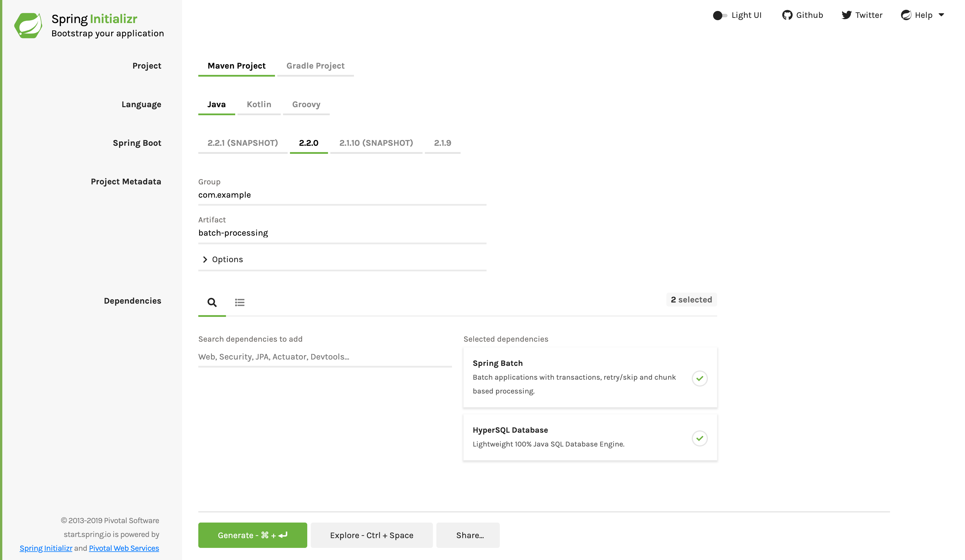Click the dependency list view icon
This screenshot has height=560, width=965.
click(x=240, y=302)
